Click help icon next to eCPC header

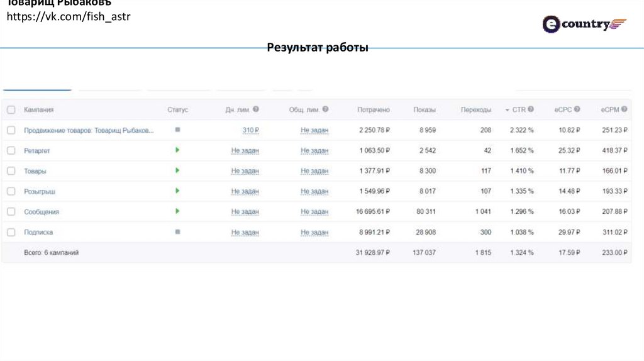point(577,109)
